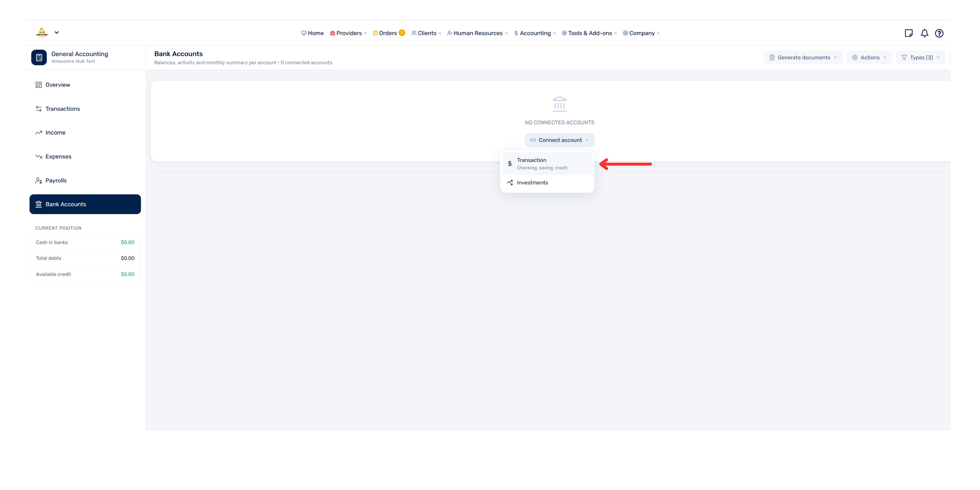
Task: Open the Payrolls section label
Action: [56, 180]
